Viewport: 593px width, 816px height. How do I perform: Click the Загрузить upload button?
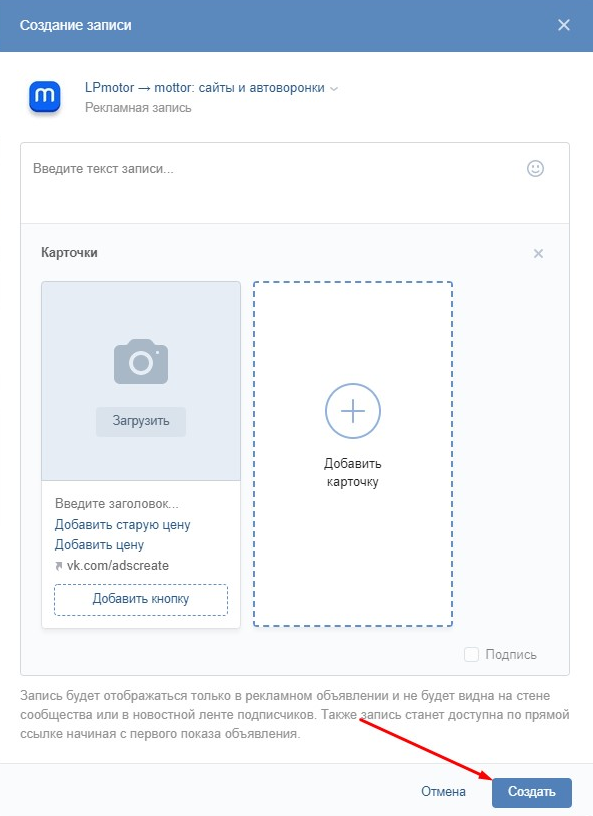click(x=141, y=421)
